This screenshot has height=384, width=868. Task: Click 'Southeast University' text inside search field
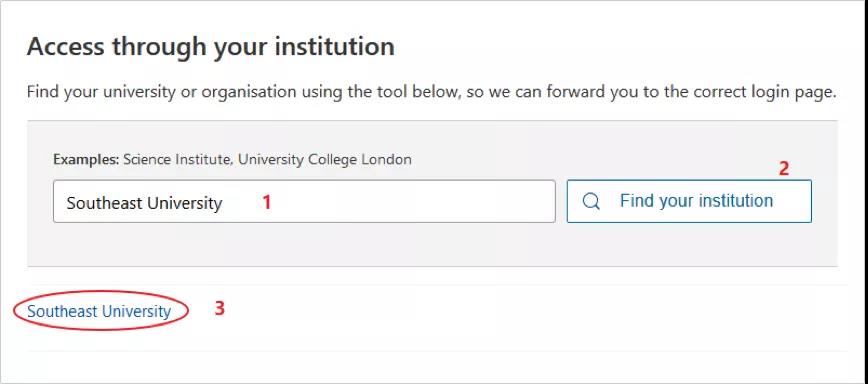(x=144, y=203)
